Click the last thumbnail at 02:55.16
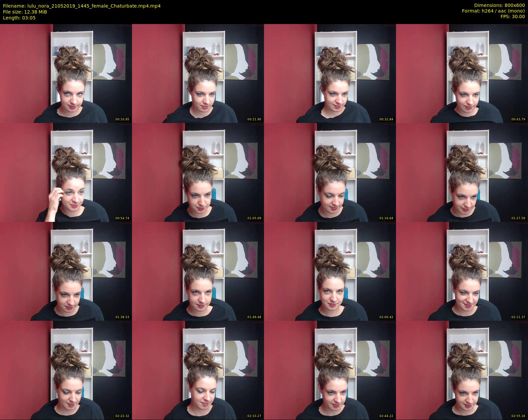The height and width of the screenshot is (420, 528). (462, 370)
